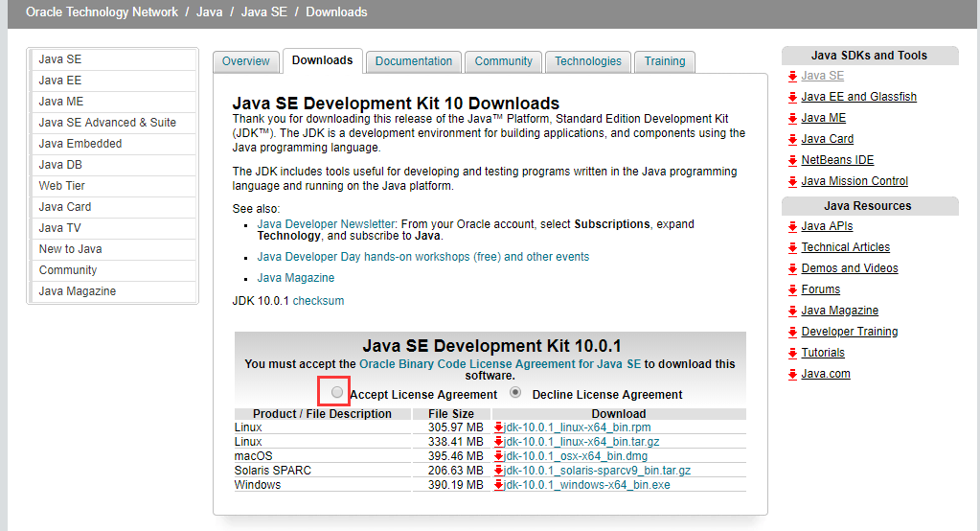
Task: Open the Downloads tab
Action: 323,60
